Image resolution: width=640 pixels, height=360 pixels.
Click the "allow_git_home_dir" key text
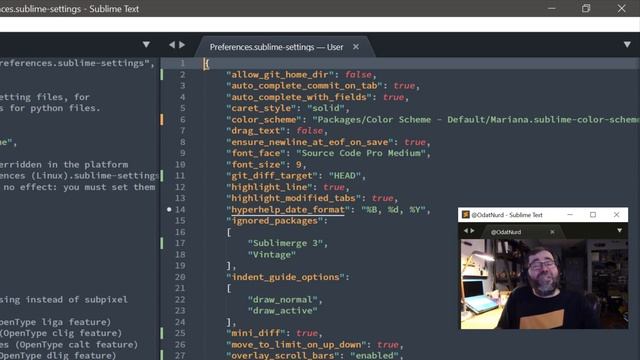point(280,75)
